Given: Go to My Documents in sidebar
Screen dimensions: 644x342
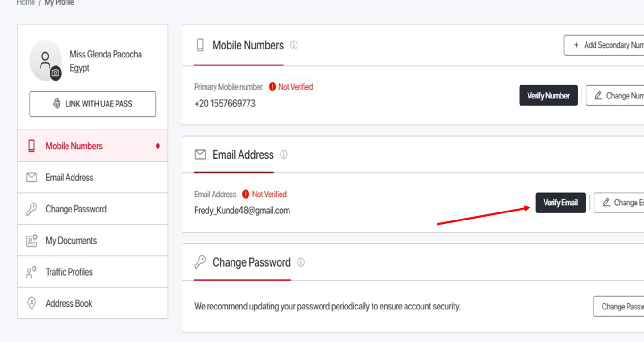Looking at the screenshot, I should (x=93, y=241).
